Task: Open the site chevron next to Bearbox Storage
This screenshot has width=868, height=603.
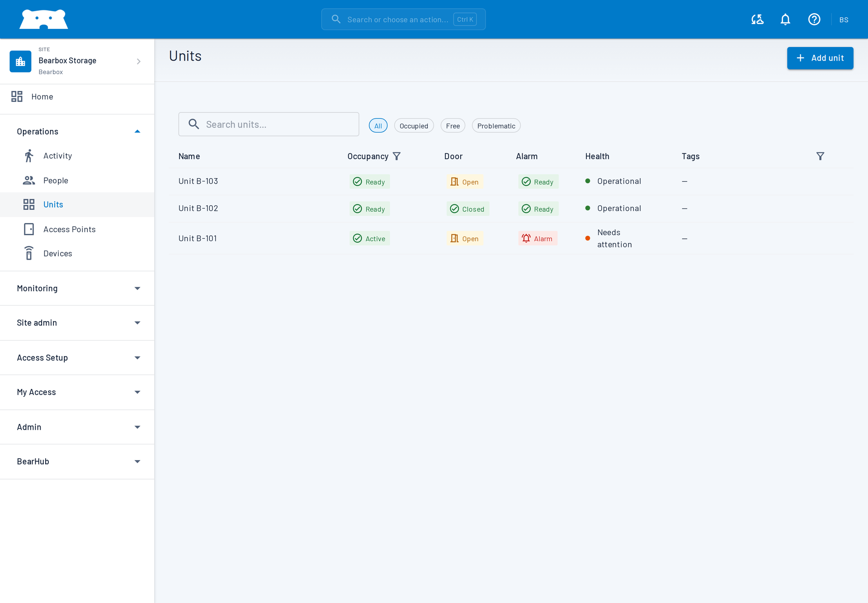Action: (x=139, y=61)
